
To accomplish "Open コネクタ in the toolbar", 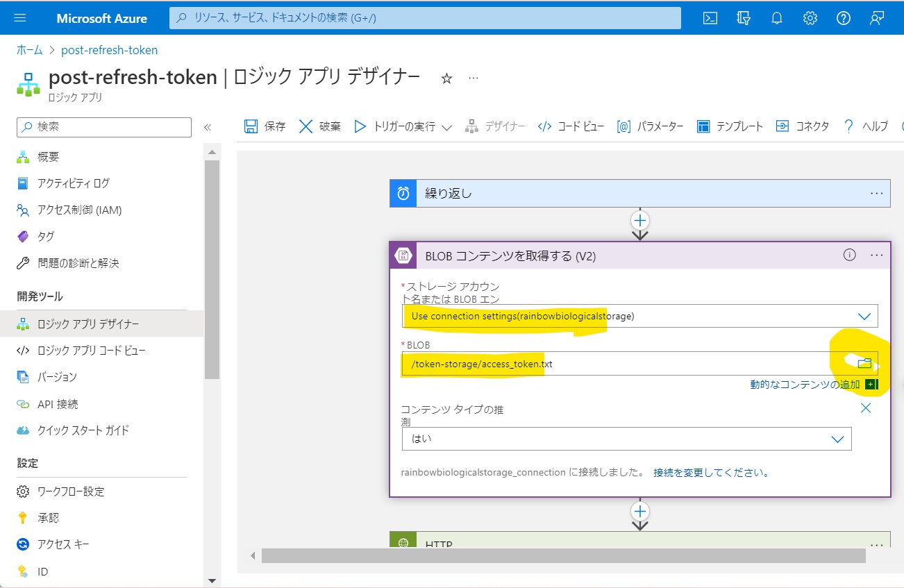I will [803, 126].
